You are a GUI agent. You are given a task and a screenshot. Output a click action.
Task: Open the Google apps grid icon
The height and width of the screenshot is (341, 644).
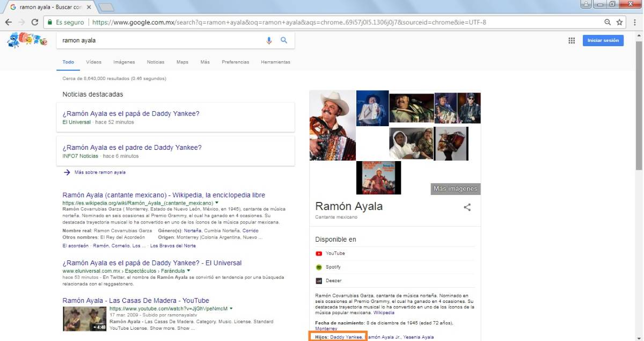click(571, 40)
